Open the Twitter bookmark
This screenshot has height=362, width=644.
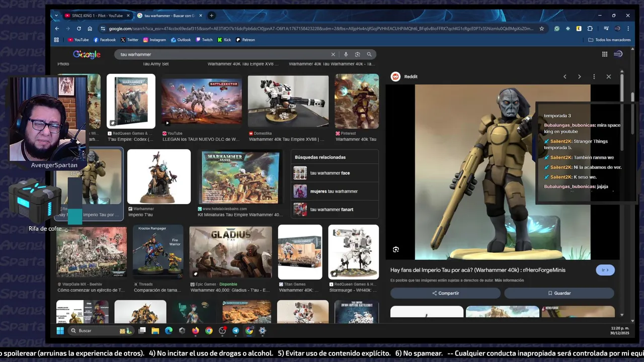pos(130,40)
